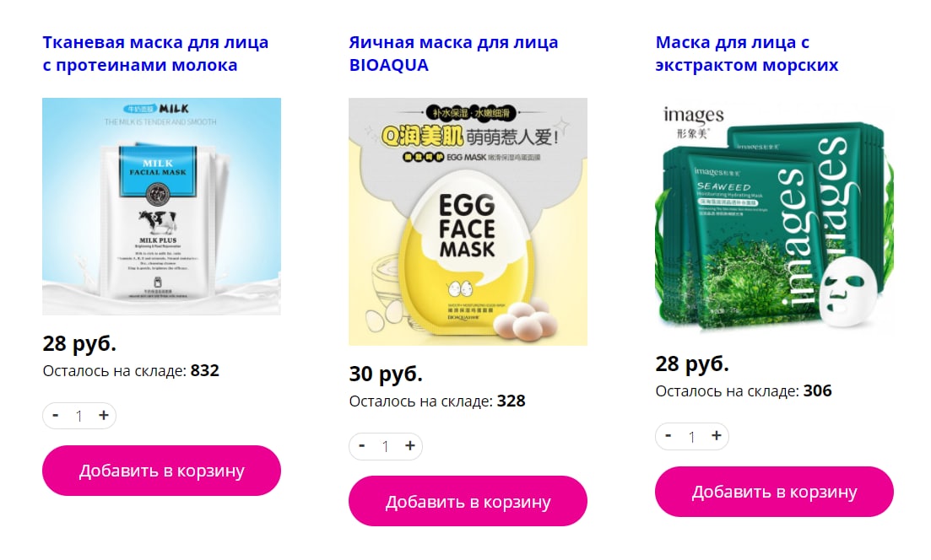Add the BIOAQUA egg mask to cart
This screenshot has width=931, height=560.
tap(468, 501)
